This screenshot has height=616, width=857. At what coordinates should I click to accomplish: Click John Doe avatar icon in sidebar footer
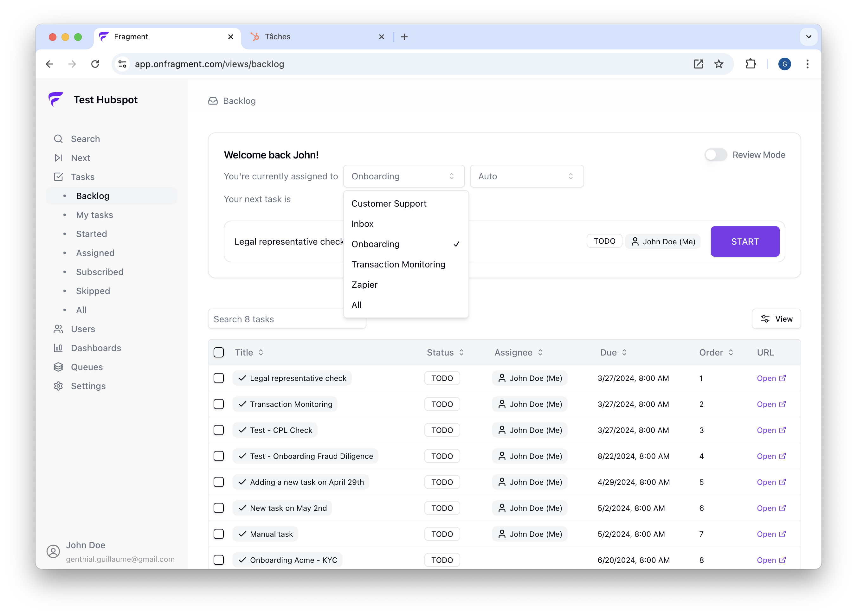53,551
